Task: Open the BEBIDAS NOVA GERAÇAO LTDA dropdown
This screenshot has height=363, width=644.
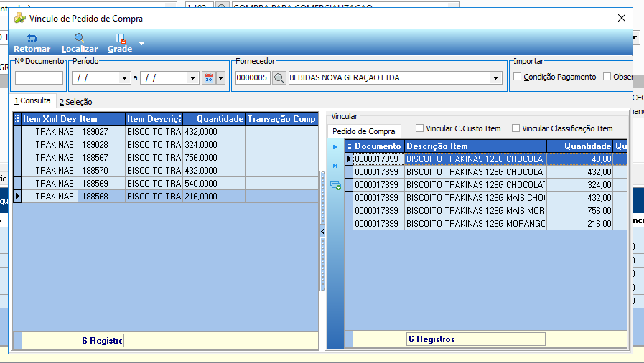Action: [495, 78]
